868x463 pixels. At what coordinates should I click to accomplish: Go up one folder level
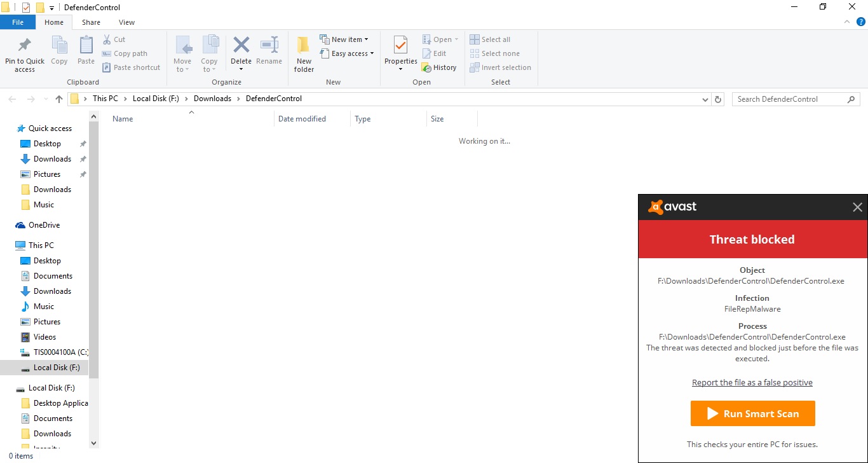click(x=59, y=99)
